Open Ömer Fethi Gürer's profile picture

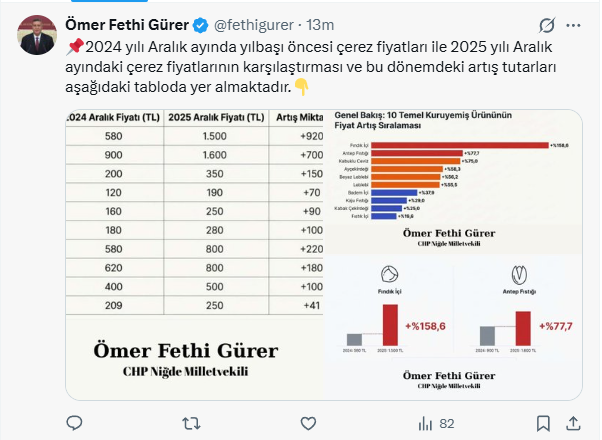[x=37, y=36]
